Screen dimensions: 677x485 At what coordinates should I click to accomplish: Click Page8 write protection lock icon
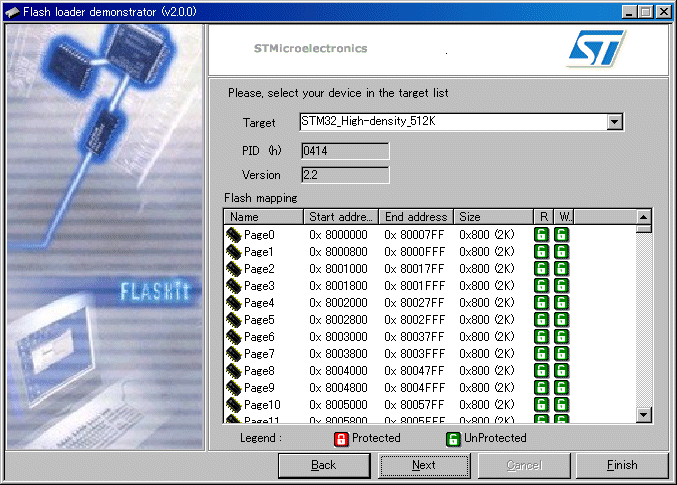561,371
